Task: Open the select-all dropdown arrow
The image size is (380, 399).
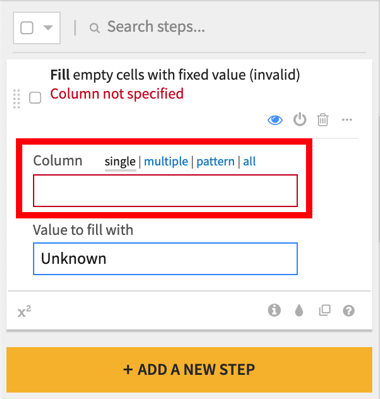Action: [48, 28]
